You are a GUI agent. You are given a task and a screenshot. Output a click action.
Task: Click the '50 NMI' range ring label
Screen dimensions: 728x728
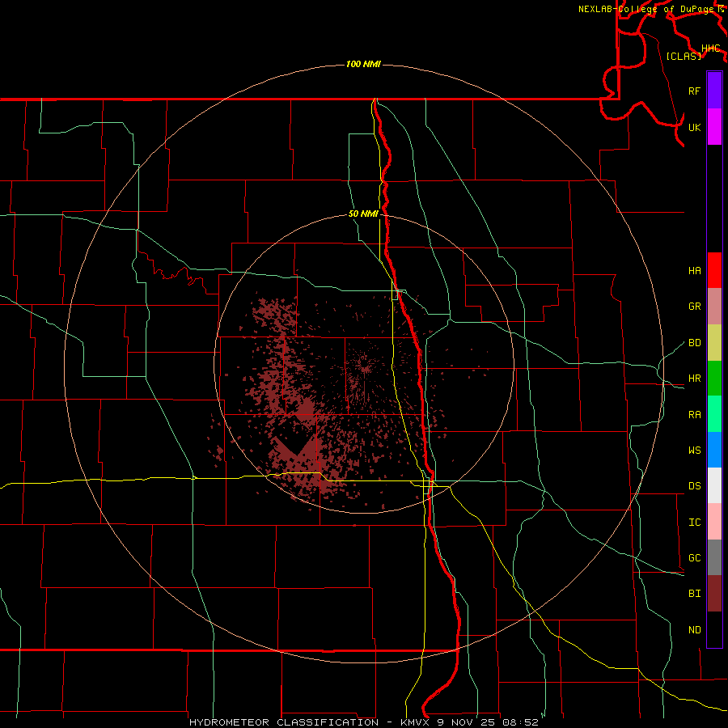pyautogui.click(x=363, y=214)
